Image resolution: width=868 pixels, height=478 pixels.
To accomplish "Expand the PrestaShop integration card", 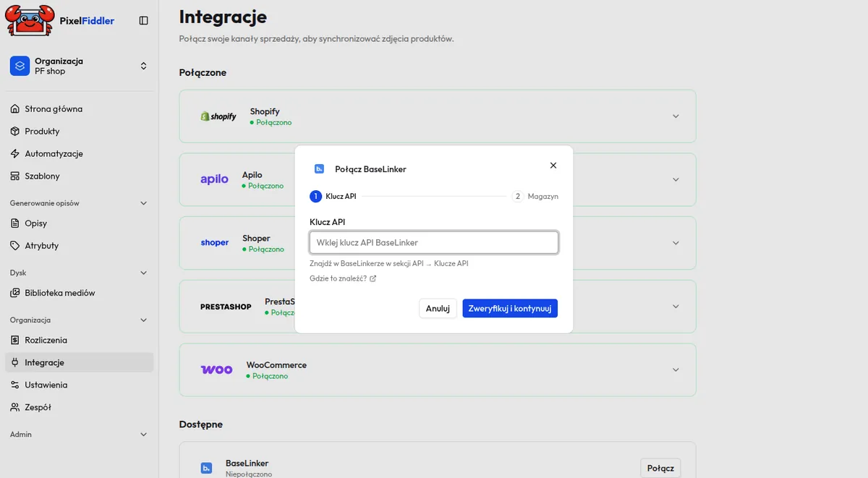I will pos(676,307).
